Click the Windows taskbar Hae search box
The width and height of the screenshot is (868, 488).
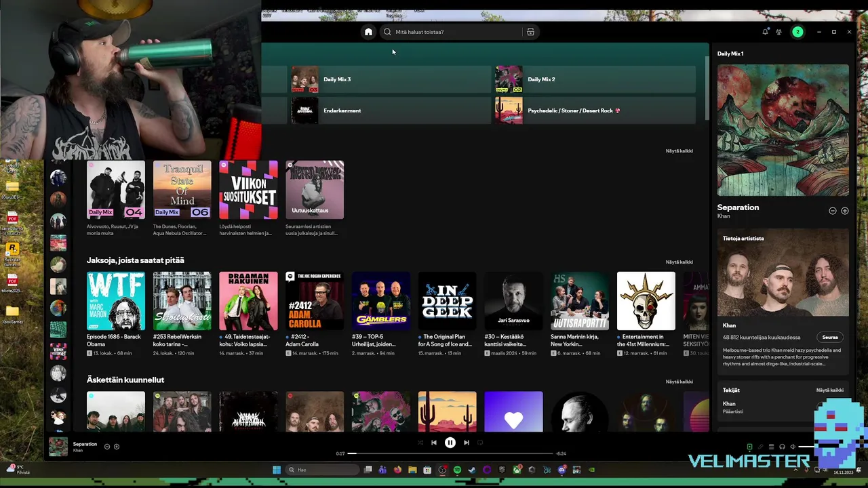[x=322, y=470]
